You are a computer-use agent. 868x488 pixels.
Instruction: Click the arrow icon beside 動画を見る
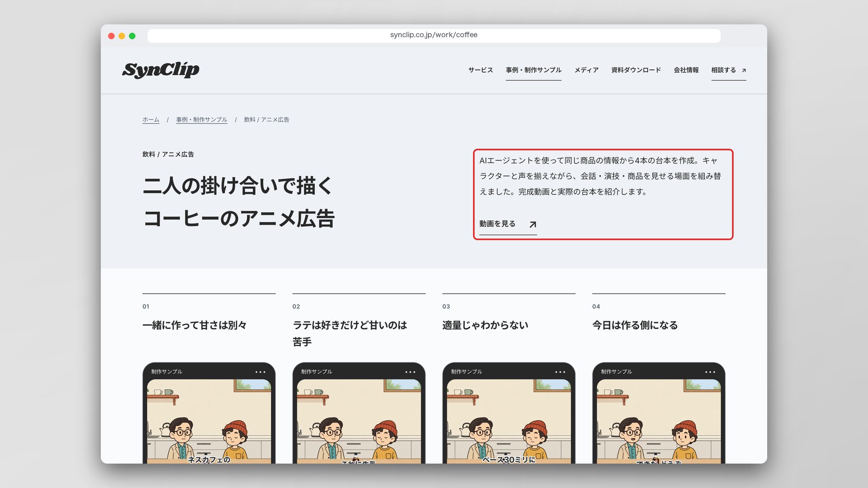pos(533,225)
